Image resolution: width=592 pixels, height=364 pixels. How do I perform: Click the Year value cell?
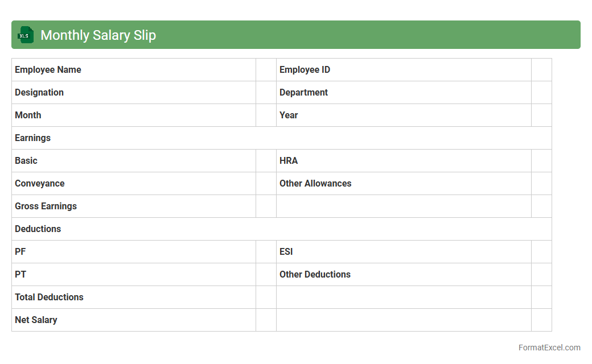541,115
